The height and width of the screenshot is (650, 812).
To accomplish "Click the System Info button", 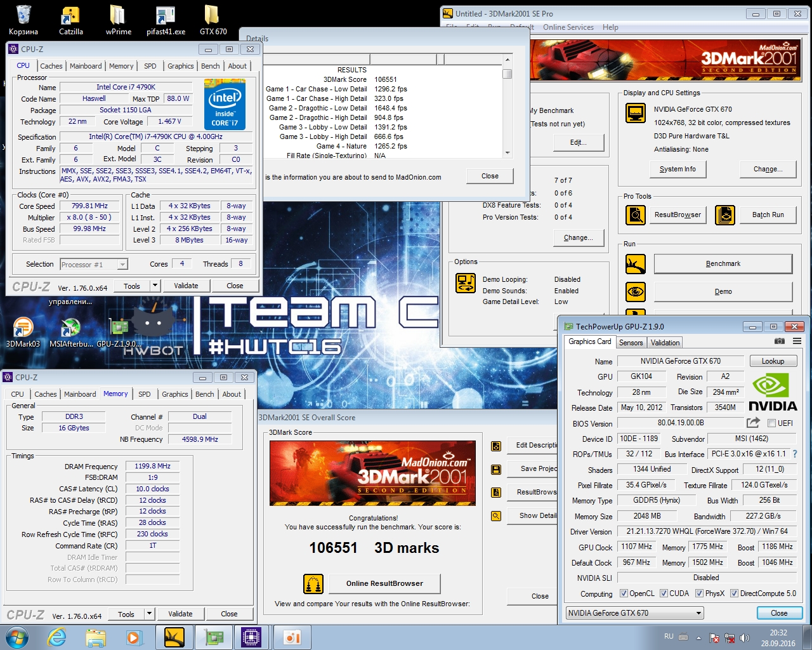I will (x=678, y=169).
